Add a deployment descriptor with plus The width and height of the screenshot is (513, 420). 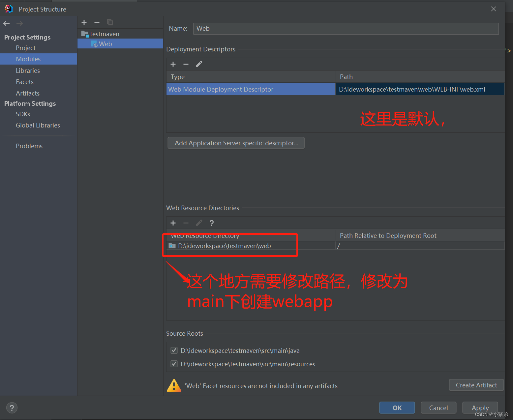[x=173, y=64]
